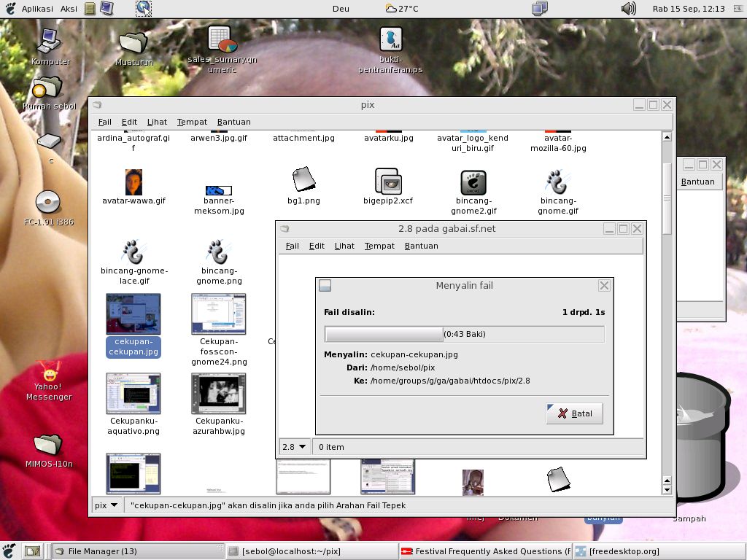Open the FC-1.91 i386 disc icon
The height and width of the screenshot is (560, 747).
[47, 201]
